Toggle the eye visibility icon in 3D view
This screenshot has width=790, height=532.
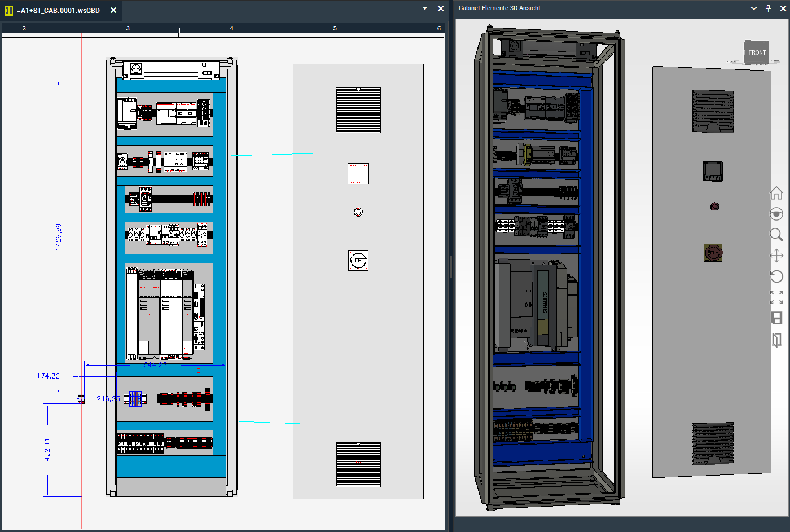(x=776, y=214)
